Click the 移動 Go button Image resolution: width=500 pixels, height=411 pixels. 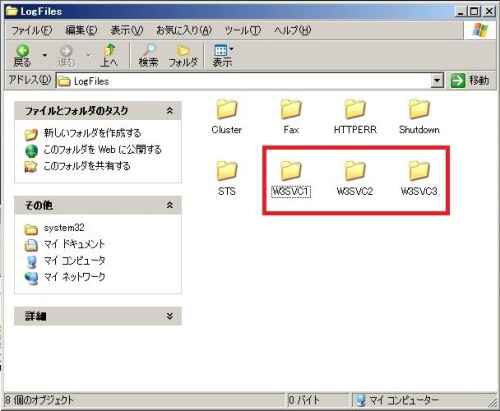(x=470, y=81)
